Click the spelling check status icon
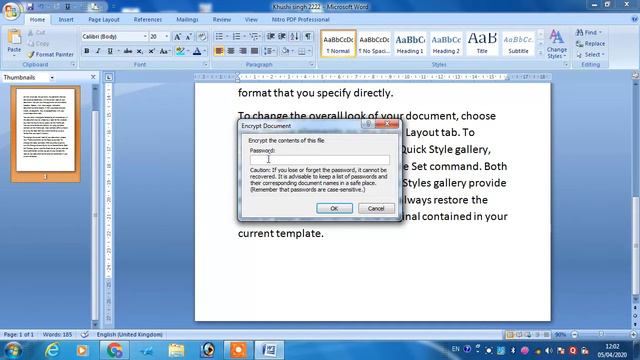640x360 pixels. (84, 335)
